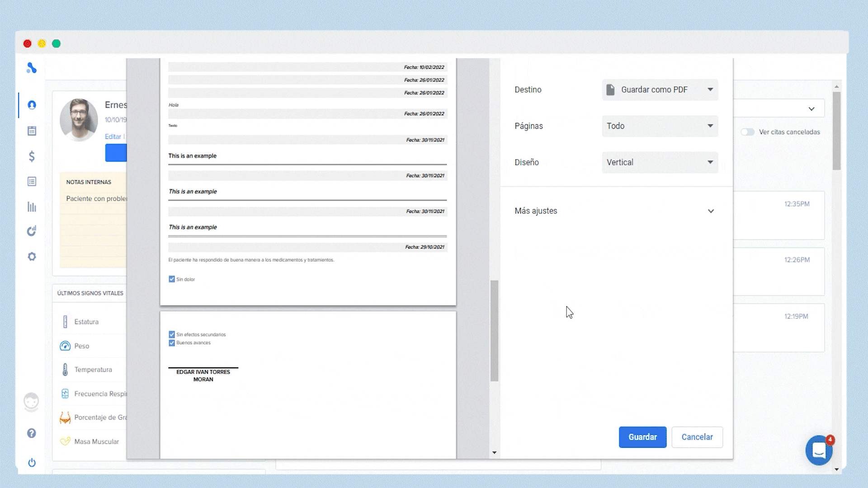Uncheck the Sin dolor checkbox
The image size is (868, 488).
tap(172, 279)
